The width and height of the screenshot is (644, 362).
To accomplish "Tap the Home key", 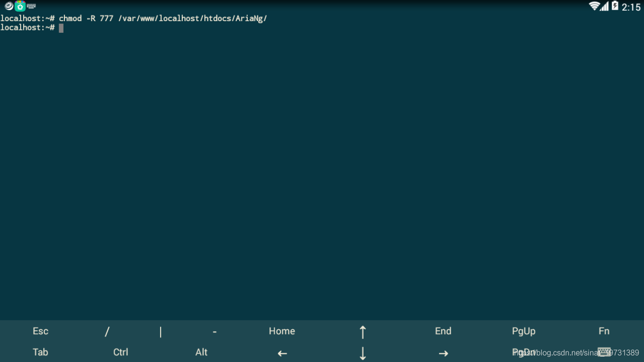I will point(282,331).
